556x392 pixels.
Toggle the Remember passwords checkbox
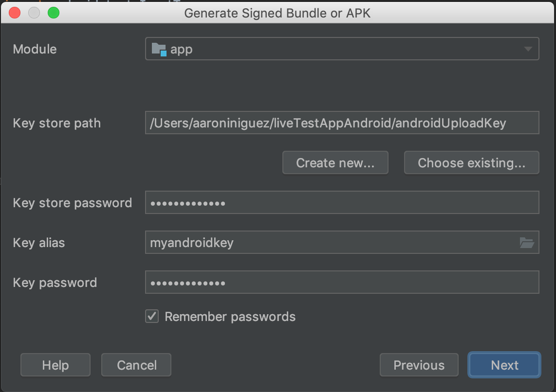(x=152, y=317)
